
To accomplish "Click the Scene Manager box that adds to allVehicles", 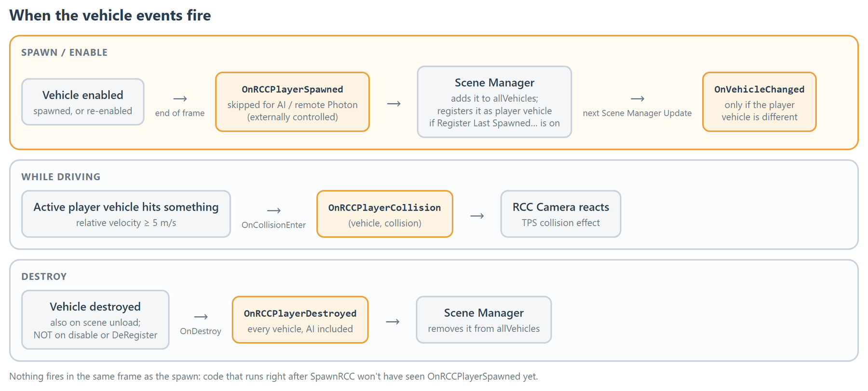I will coord(494,102).
